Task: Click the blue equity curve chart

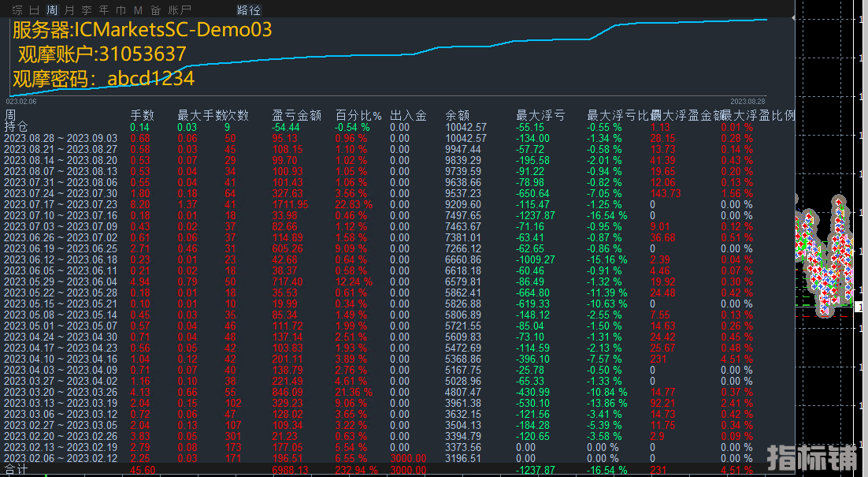Action: click(388, 57)
